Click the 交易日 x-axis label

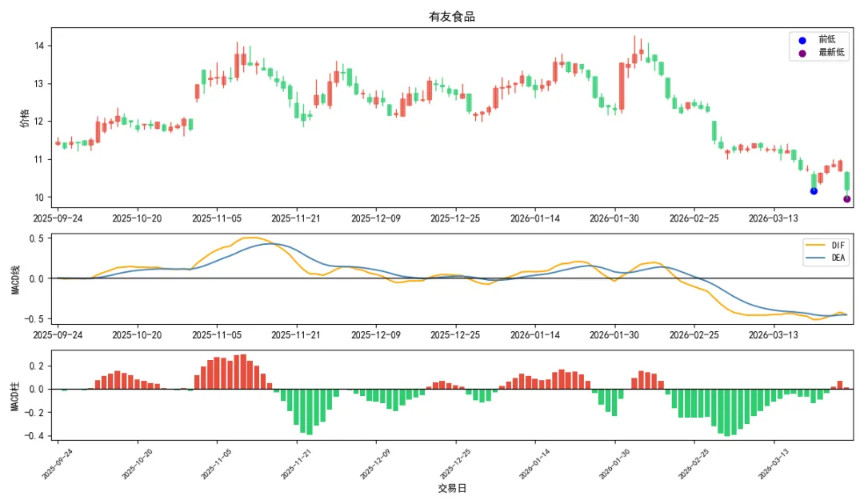pyautogui.click(x=452, y=488)
